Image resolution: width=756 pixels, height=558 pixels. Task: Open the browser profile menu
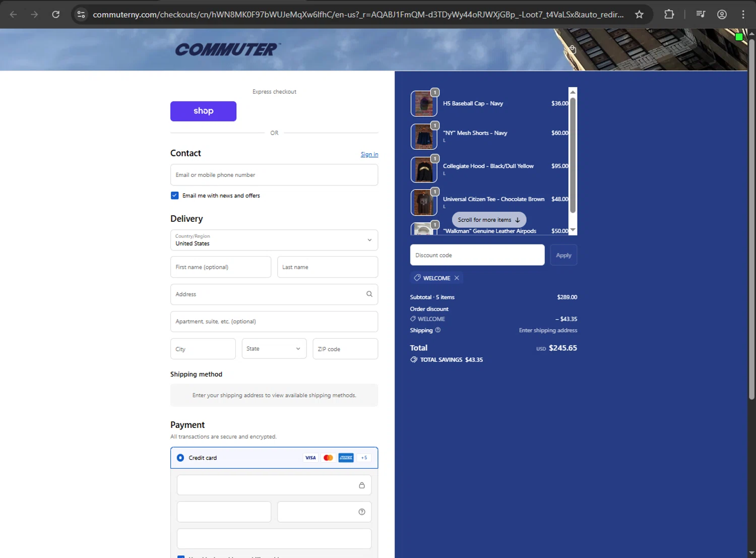click(722, 14)
